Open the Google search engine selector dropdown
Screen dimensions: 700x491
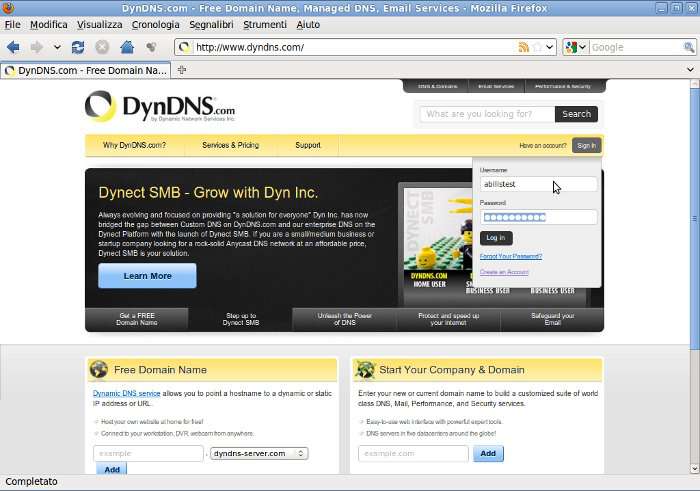[x=576, y=47]
